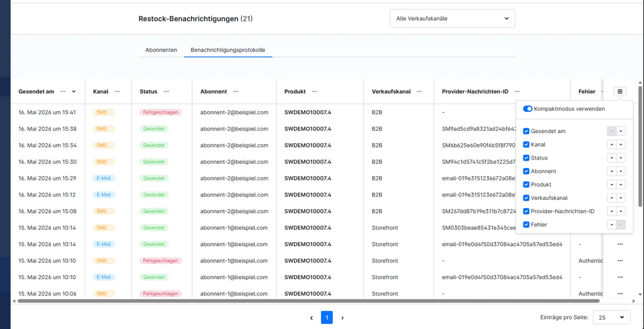Go to the previous page arrow
The width and height of the screenshot is (644, 329).
[311, 318]
